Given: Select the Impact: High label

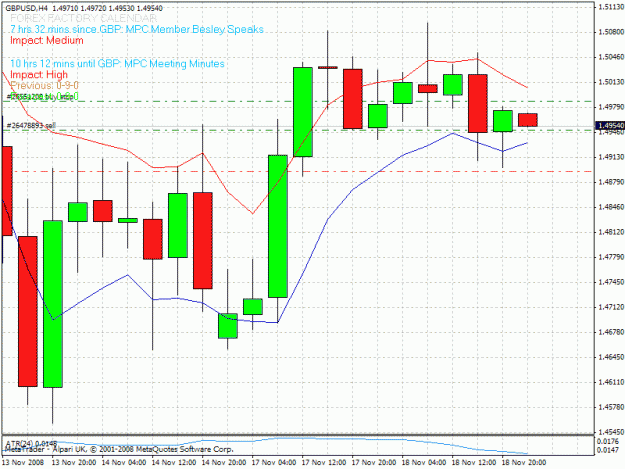Looking at the screenshot, I should [39, 75].
